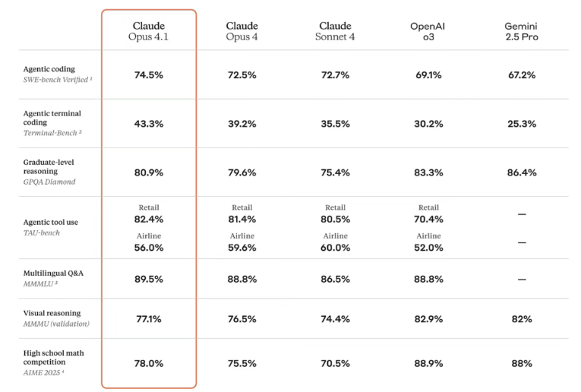This screenshot has width=581, height=392.
Task: Click the Gemini 2.5 Pro column header
Action: tap(521, 31)
